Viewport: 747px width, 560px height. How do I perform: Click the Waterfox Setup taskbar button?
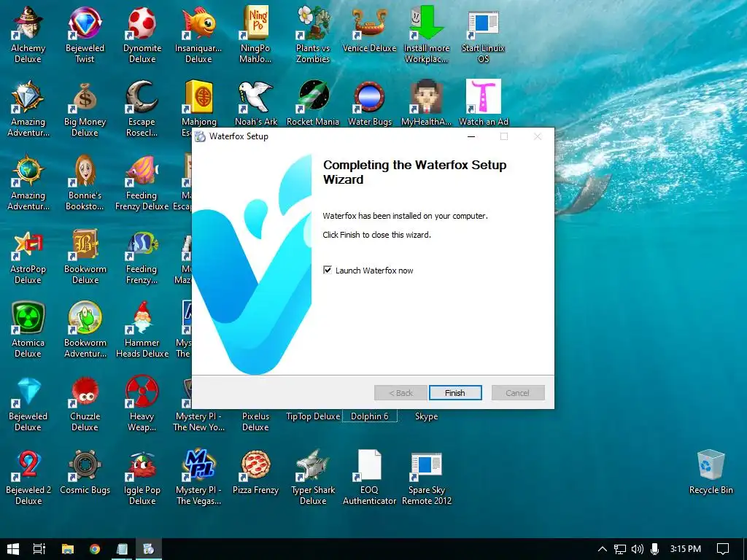[x=149, y=549]
